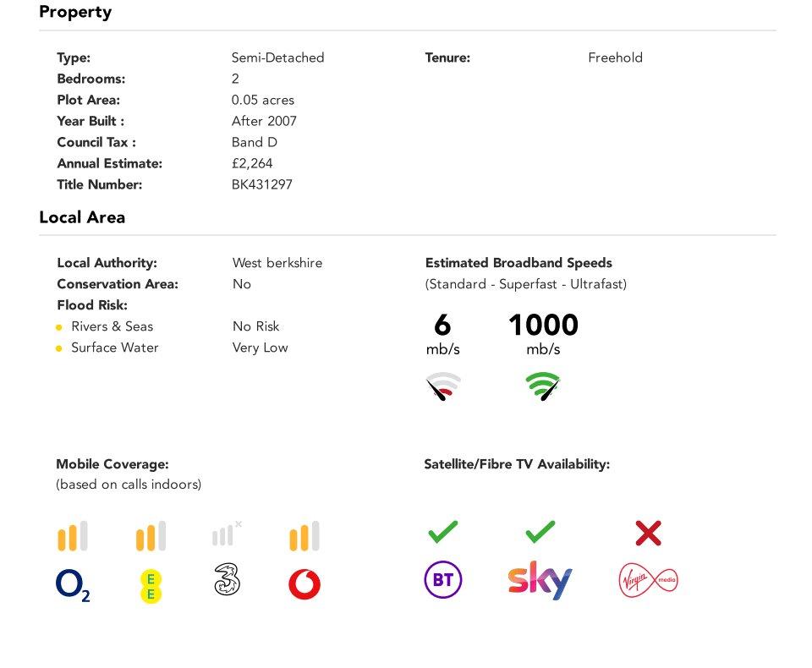Screen dimensions: 812x668
Task: Click the Sky TV logo
Action: coord(540,580)
